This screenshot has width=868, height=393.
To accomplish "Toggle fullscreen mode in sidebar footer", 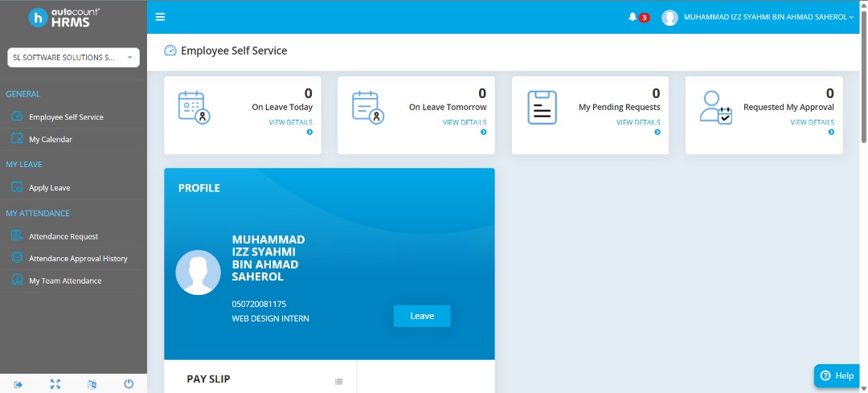I will point(55,384).
